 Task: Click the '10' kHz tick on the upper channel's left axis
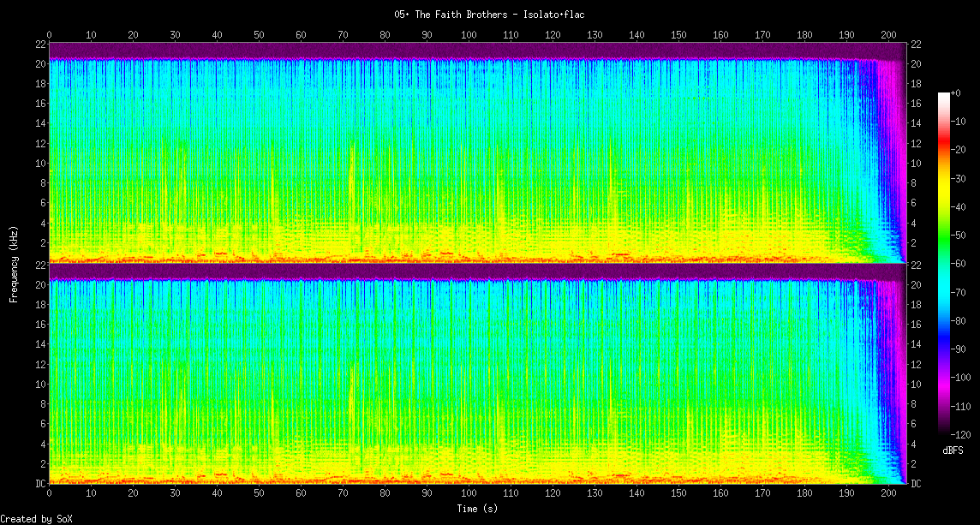point(39,163)
